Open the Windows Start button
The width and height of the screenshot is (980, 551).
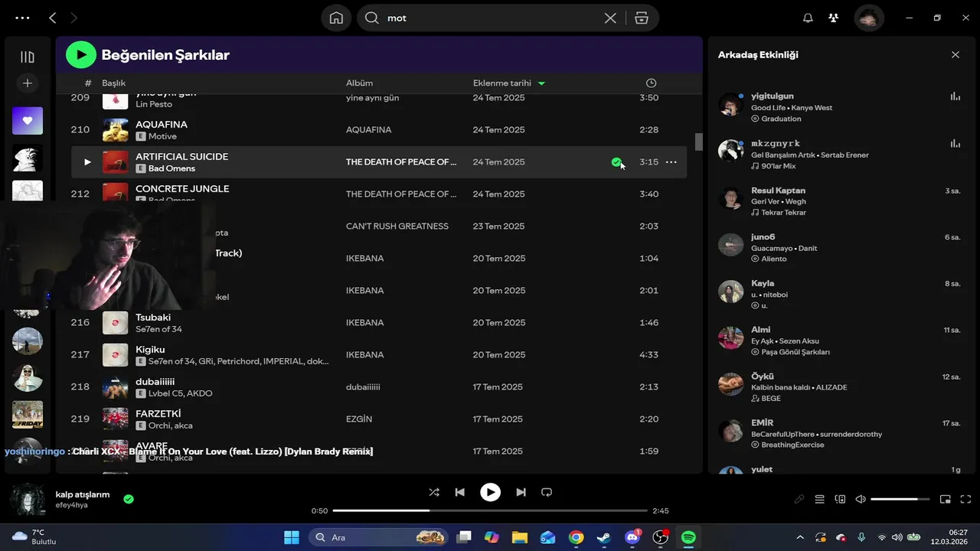pyautogui.click(x=292, y=537)
